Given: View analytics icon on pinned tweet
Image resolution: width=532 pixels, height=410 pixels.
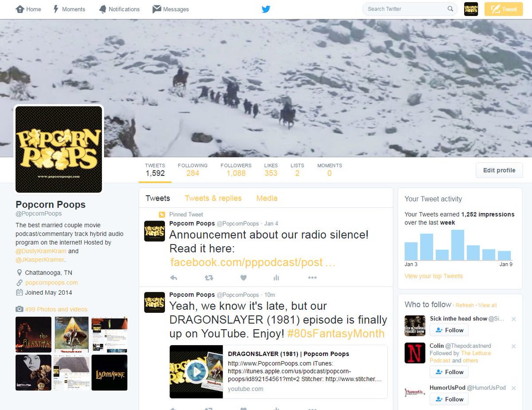Looking at the screenshot, I should [x=276, y=278].
